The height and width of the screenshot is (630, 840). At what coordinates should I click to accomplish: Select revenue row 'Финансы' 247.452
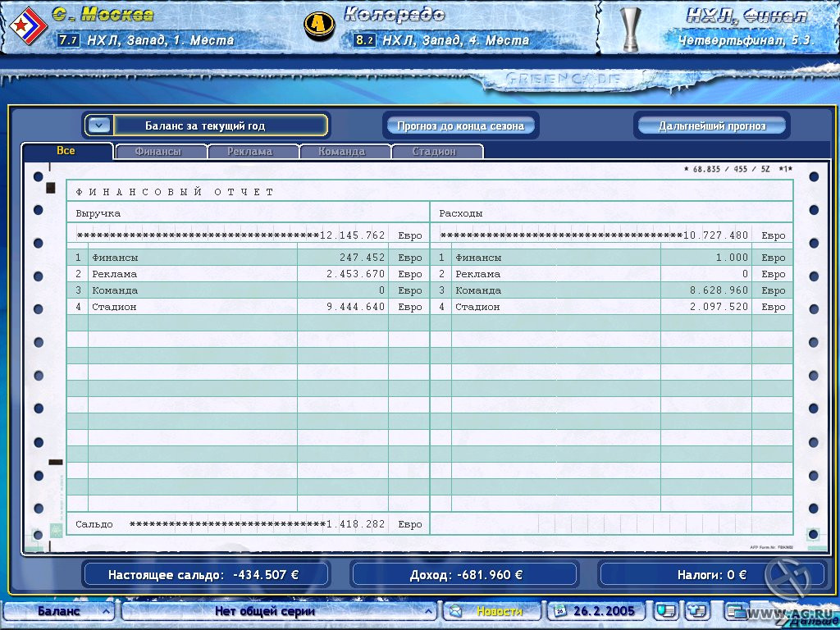click(x=248, y=257)
